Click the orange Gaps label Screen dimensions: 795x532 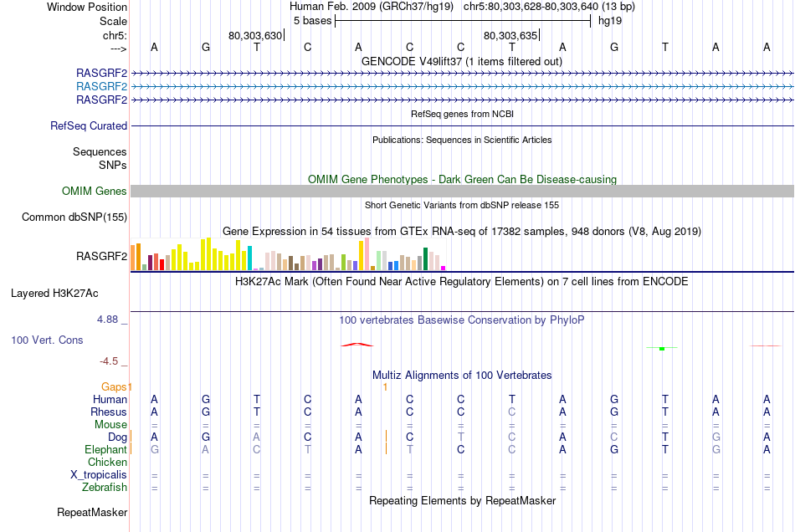point(114,387)
